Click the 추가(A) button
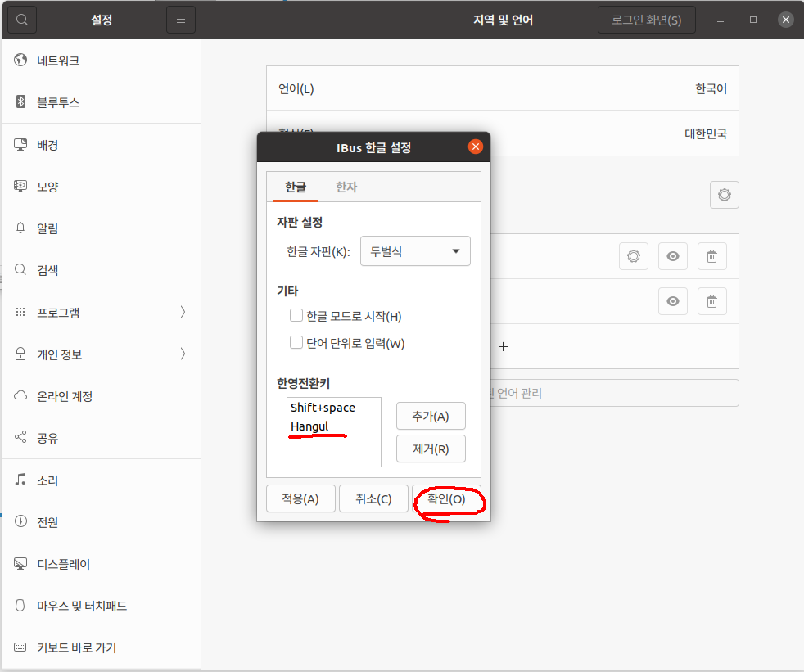This screenshot has height=672, width=804. (x=431, y=417)
